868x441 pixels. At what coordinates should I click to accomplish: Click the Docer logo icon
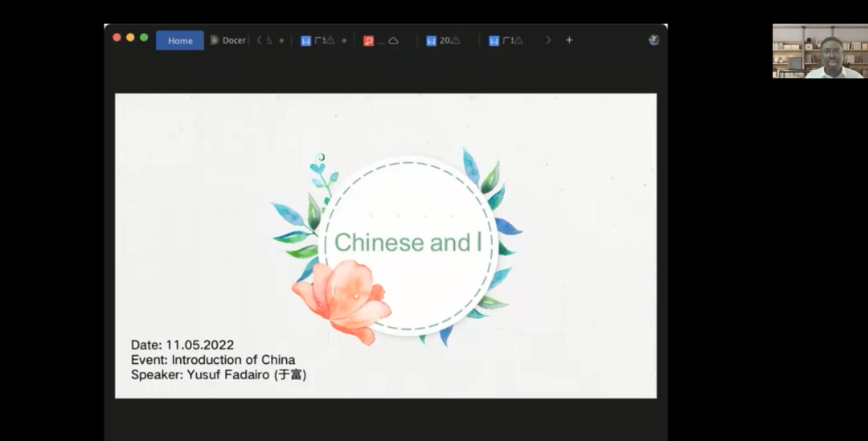(215, 40)
